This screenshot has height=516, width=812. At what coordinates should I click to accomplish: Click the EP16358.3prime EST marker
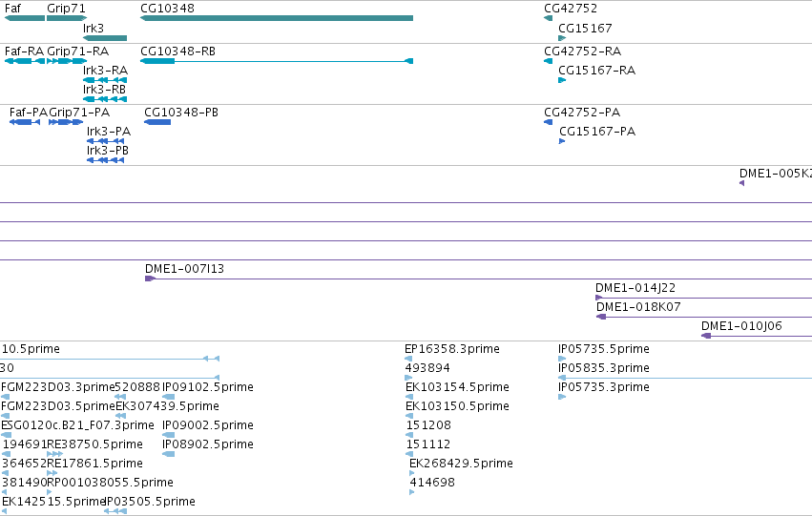point(408,359)
